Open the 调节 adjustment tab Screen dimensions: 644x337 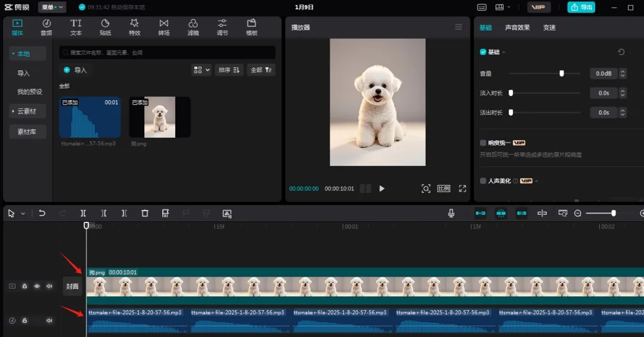click(222, 27)
